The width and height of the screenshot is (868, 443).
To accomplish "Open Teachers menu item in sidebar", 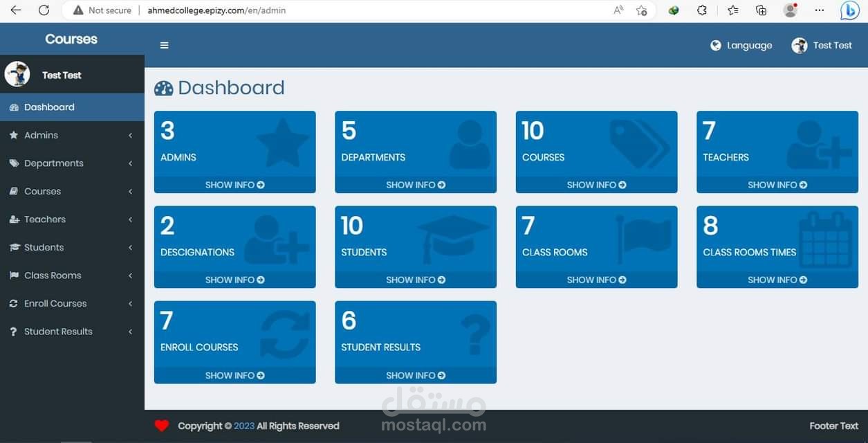I will 72,219.
